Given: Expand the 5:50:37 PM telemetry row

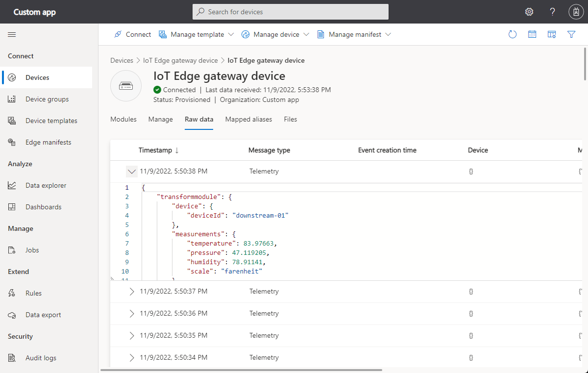Looking at the screenshot, I should click(x=131, y=292).
